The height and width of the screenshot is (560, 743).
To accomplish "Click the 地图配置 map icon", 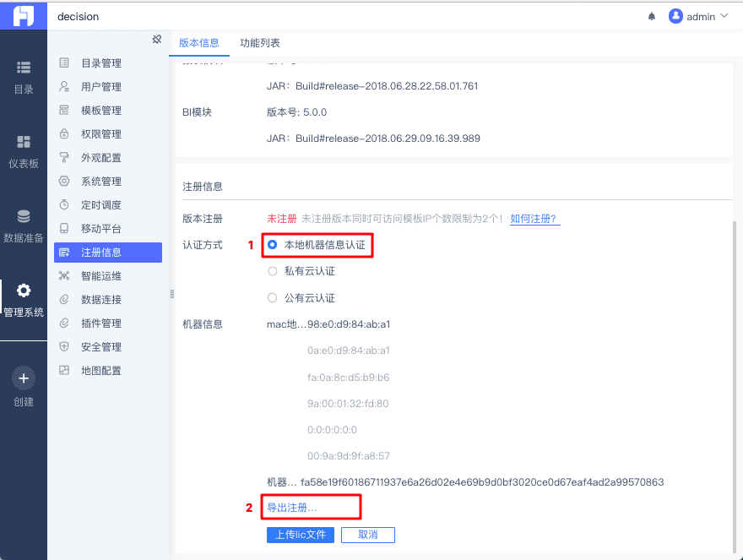I will (x=64, y=370).
